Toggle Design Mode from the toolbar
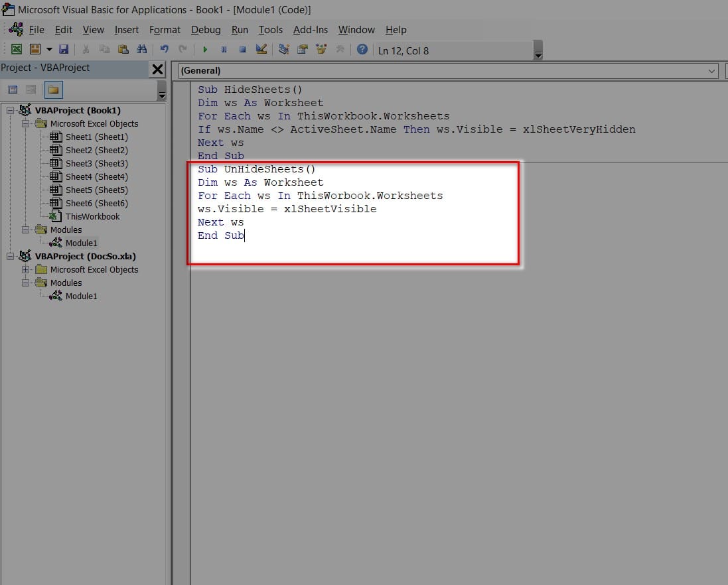 tap(260, 49)
